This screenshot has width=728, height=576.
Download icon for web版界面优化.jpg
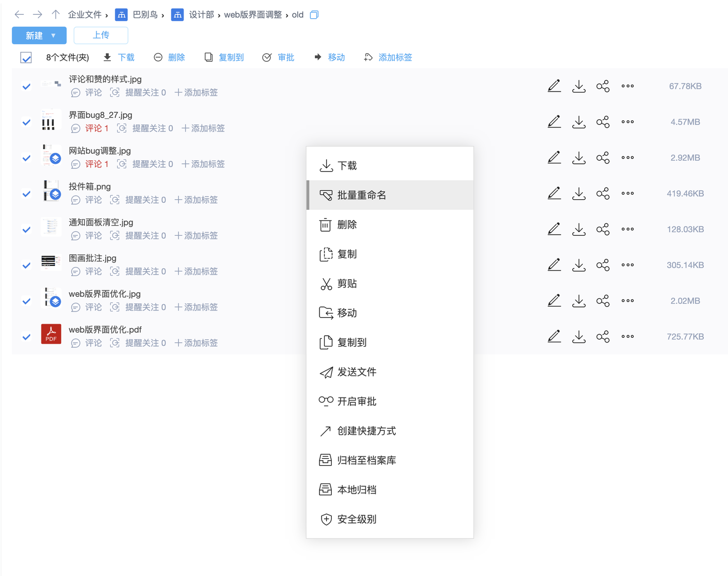click(579, 301)
